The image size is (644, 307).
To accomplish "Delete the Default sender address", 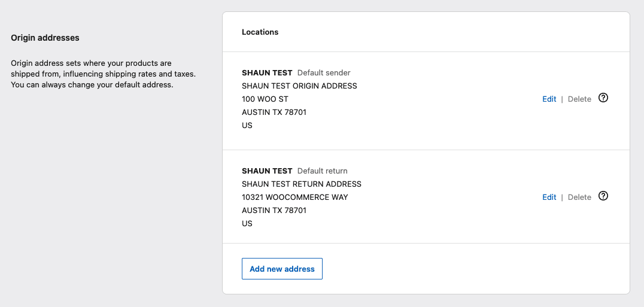I will [x=579, y=99].
